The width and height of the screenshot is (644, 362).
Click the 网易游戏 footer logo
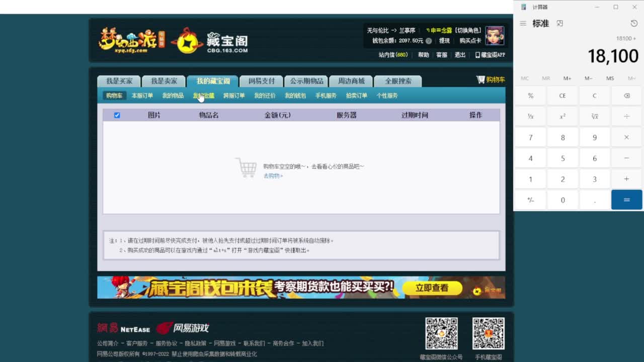click(x=183, y=328)
